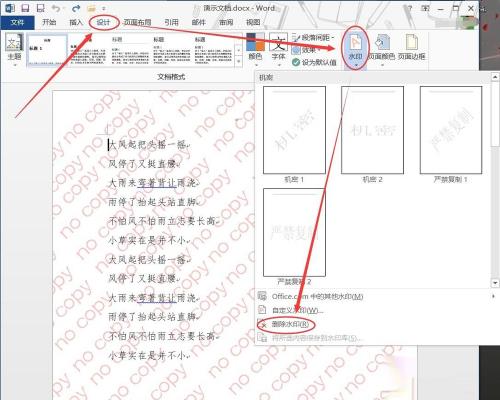Image resolution: width=500 pixels, height=400 pixels.
Task: Open the 主题 (Themes) gallery
Action: 14,50
